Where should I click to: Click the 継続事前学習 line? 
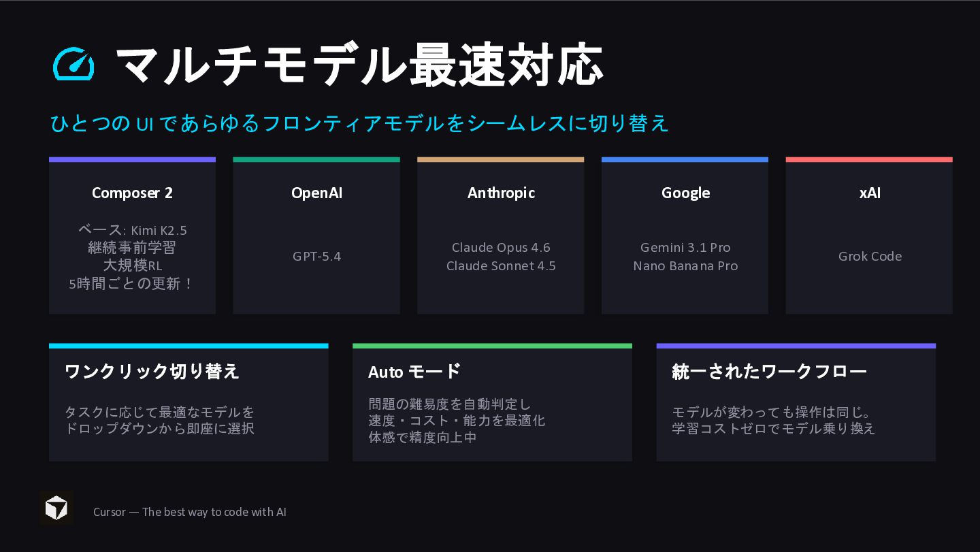[x=132, y=248]
